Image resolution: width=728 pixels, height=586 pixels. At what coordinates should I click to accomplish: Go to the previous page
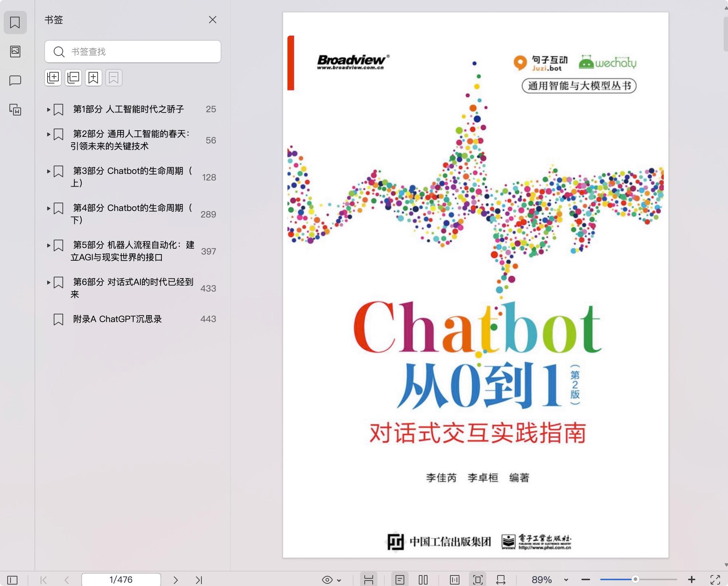coord(67,580)
